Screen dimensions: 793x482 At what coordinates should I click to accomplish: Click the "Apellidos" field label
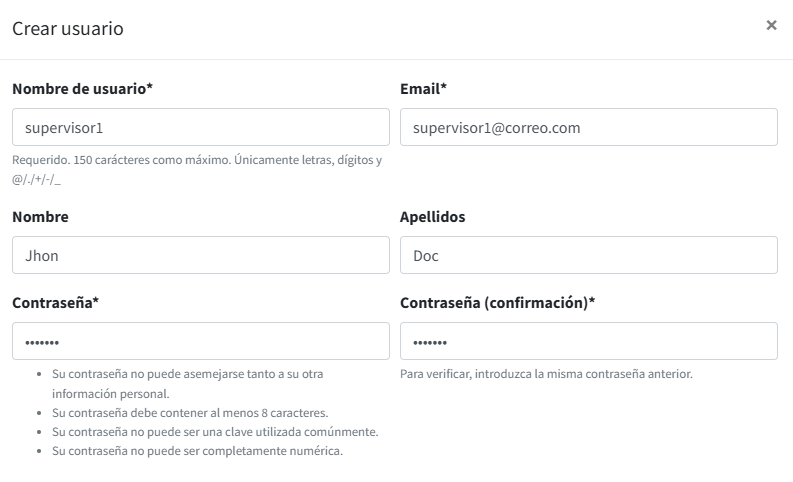coord(432,217)
